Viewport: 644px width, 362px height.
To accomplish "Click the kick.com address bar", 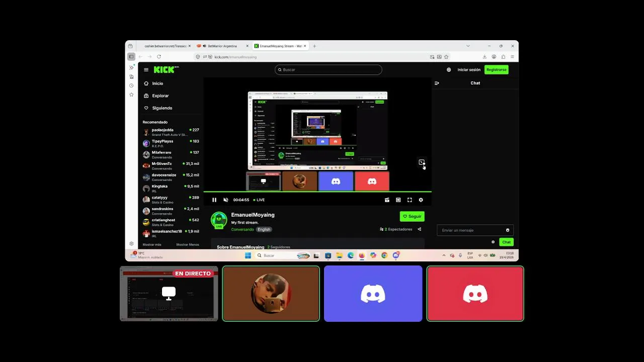I will coord(322,57).
